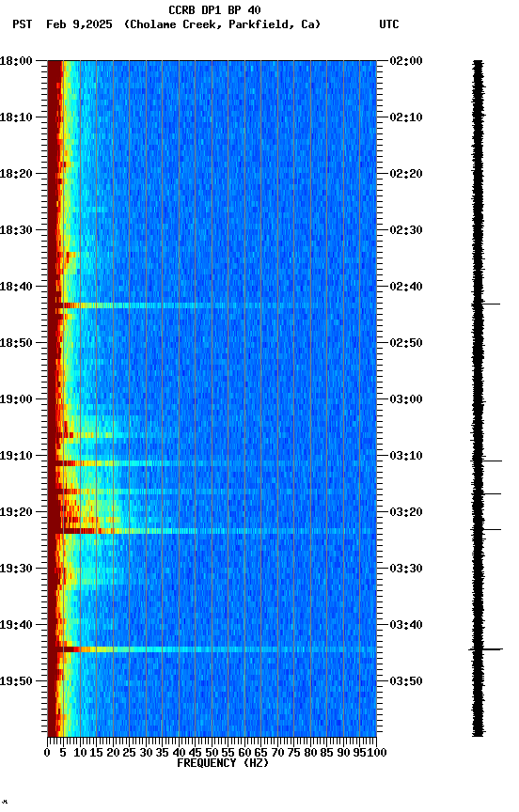Click the broadband event streak near 19:23
This screenshot has width=519, height=812.
point(212,531)
